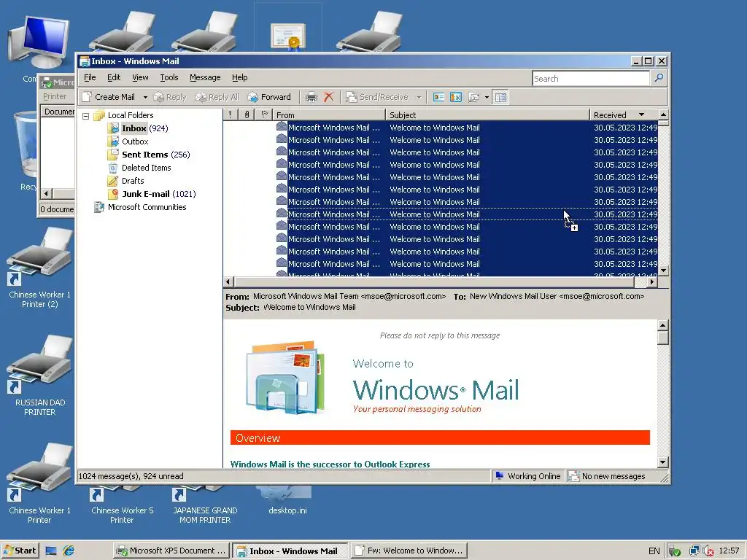Switch to Fw: Welcome to Windows taskbar button
The width and height of the screenshot is (747, 560).
409,551
